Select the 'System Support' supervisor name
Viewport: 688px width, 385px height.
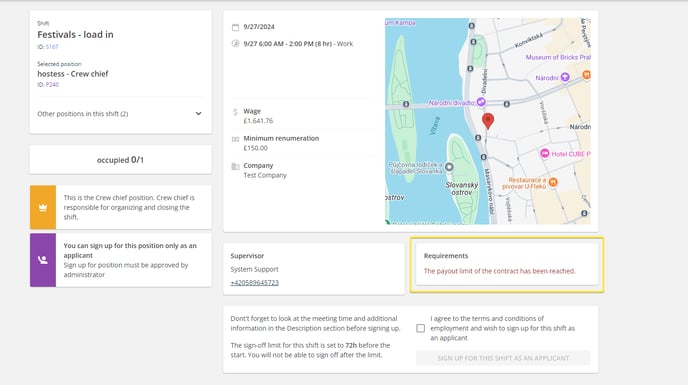(254, 269)
